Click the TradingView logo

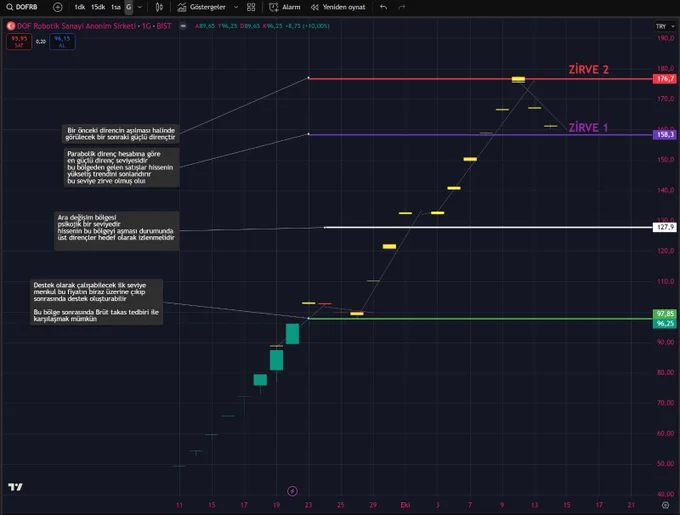pos(15,487)
